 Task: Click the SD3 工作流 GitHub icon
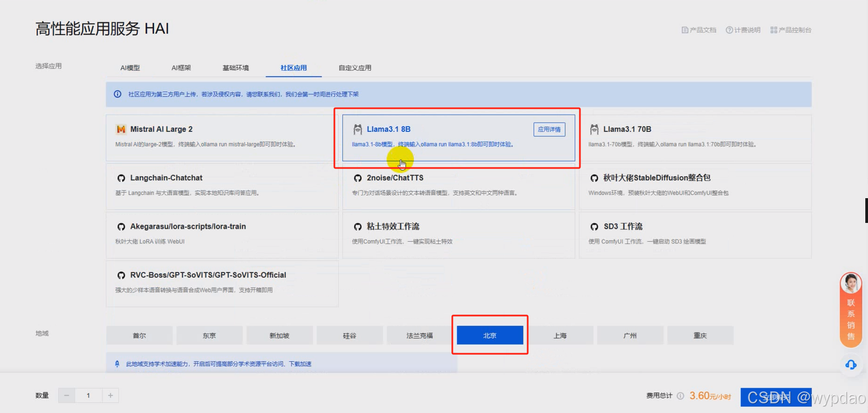tap(594, 227)
